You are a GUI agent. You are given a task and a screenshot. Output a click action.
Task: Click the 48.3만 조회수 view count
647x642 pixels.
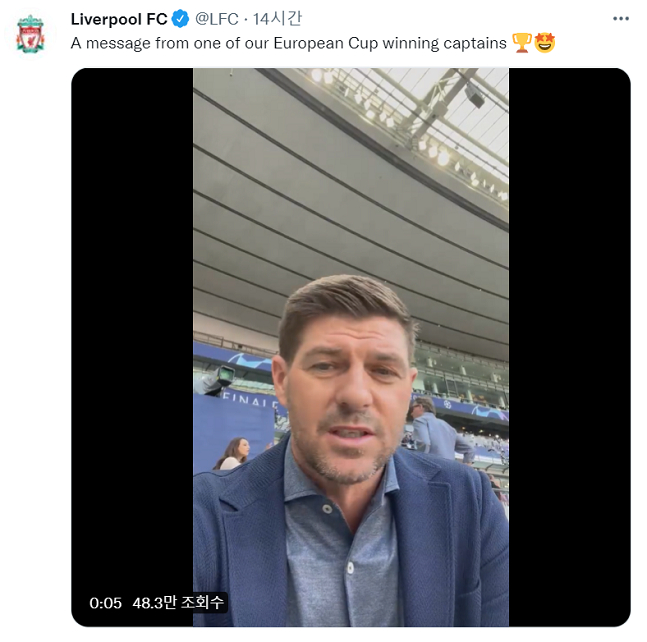click(x=178, y=603)
